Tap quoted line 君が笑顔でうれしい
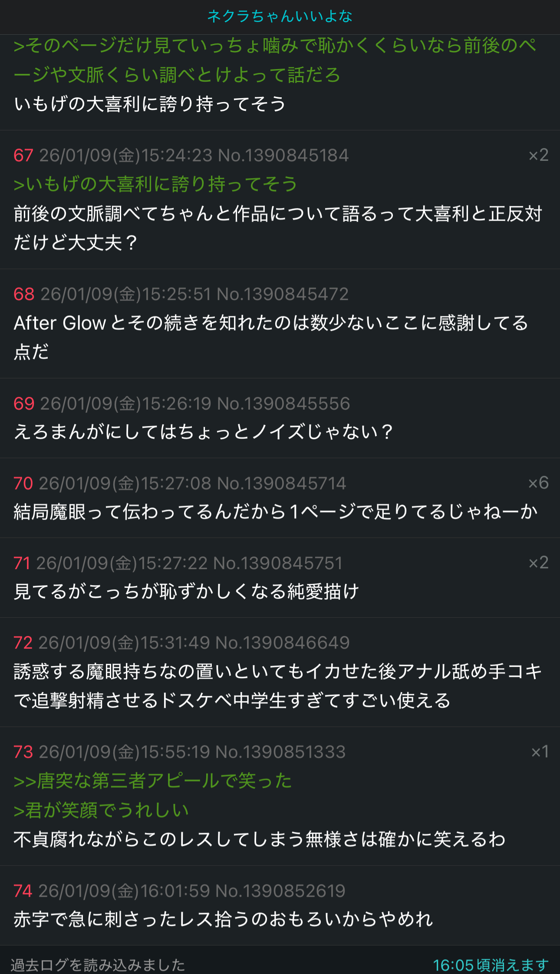560x974 pixels. click(x=102, y=811)
